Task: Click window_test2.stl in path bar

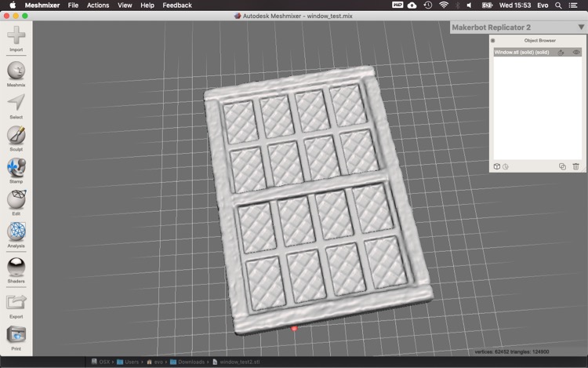Action: coord(236,362)
